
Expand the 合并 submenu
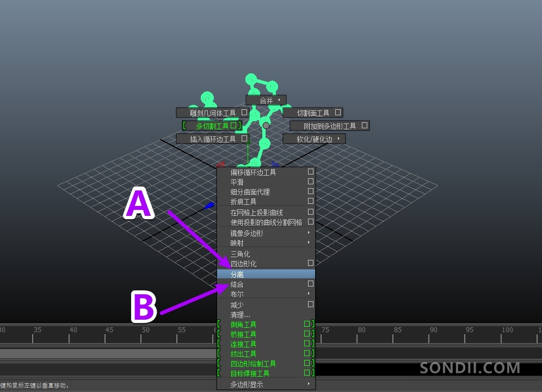point(266,100)
